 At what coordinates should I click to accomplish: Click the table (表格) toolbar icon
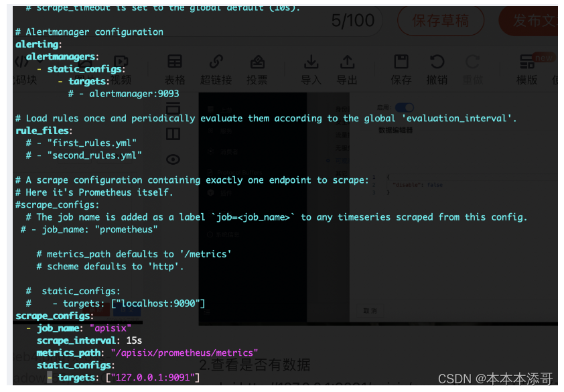click(175, 69)
